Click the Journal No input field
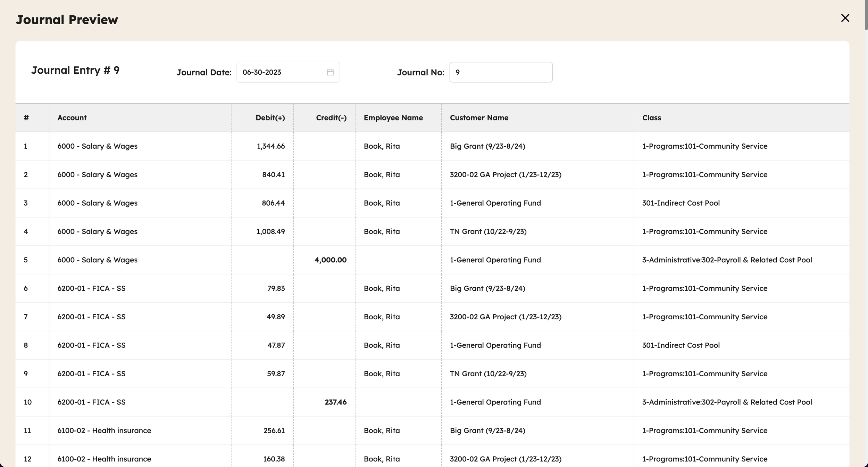The height and width of the screenshot is (467, 868). click(x=500, y=72)
